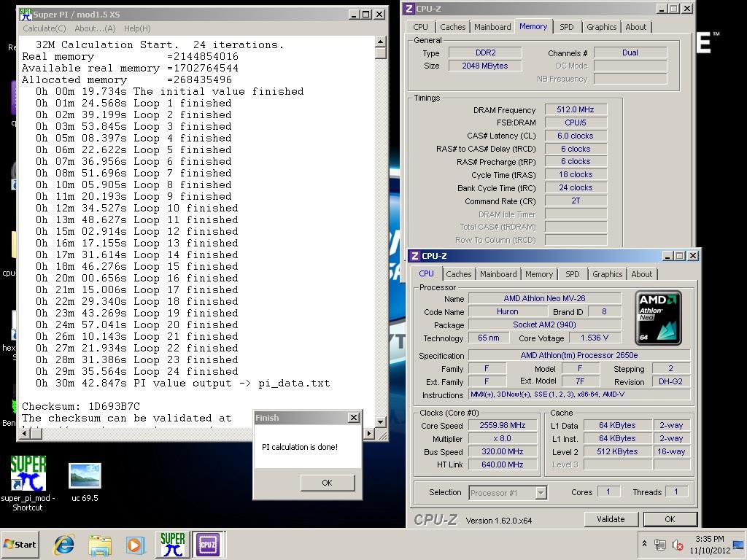Select the Mainboard tab in the front CPU-Z window
The image size is (747, 560).
[x=498, y=274]
